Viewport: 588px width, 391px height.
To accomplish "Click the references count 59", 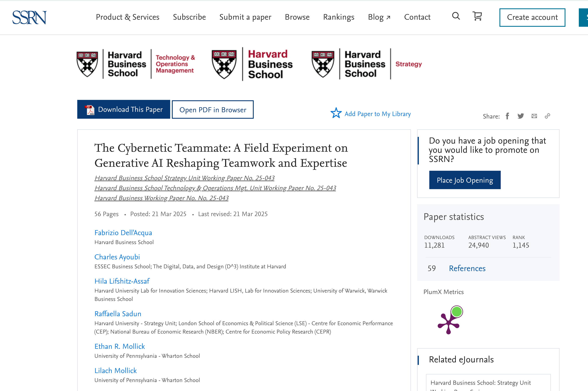I will [432, 268].
